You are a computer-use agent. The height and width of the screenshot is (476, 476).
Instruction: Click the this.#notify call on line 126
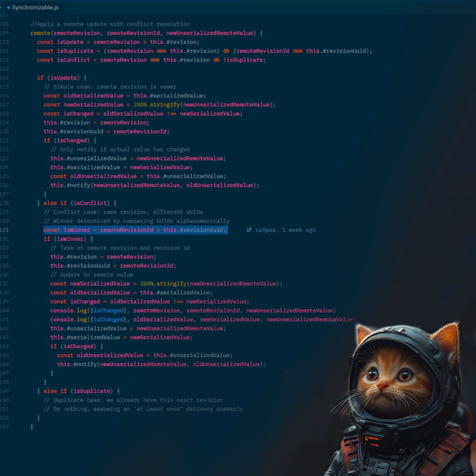pos(71,185)
